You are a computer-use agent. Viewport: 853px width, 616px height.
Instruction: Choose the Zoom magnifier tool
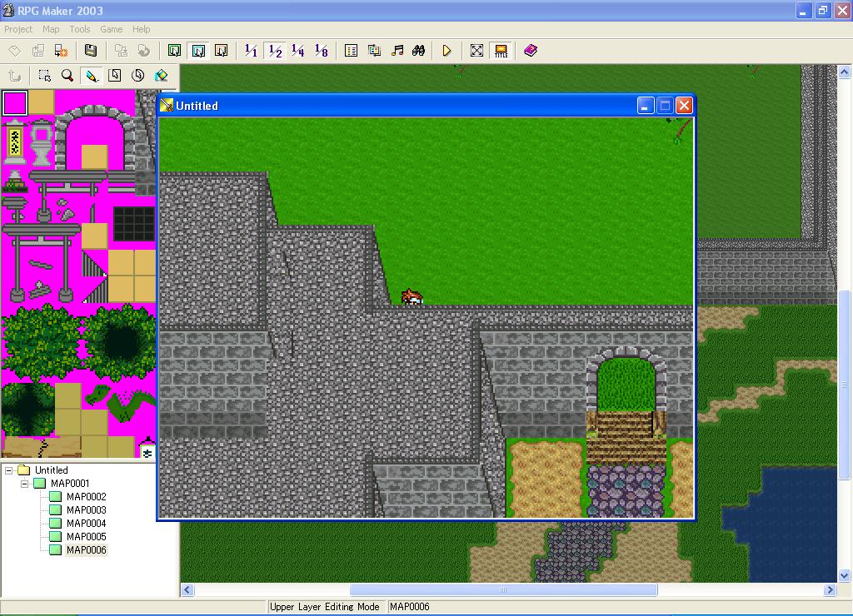(67, 76)
